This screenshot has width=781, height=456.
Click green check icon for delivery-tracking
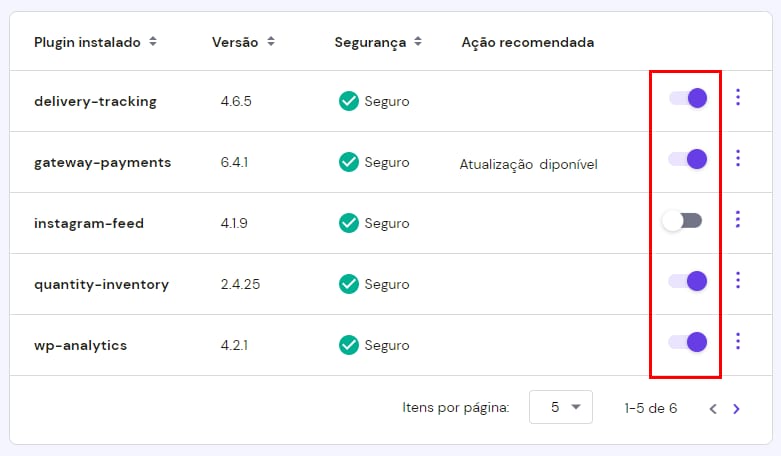pyautogui.click(x=348, y=101)
